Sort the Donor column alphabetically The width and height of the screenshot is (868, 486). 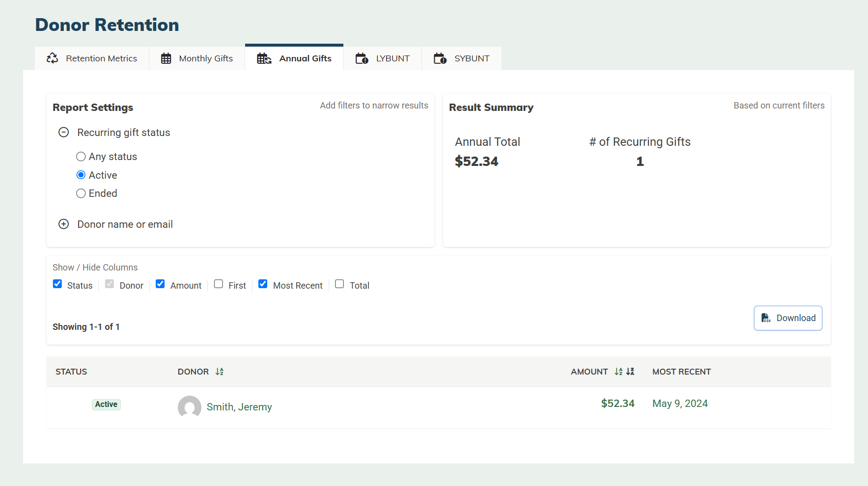220,372
